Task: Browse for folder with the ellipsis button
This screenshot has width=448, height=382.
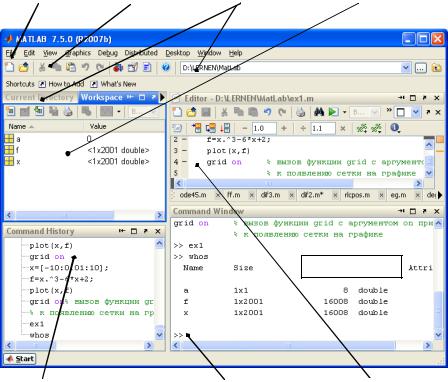Action: [421, 68]
